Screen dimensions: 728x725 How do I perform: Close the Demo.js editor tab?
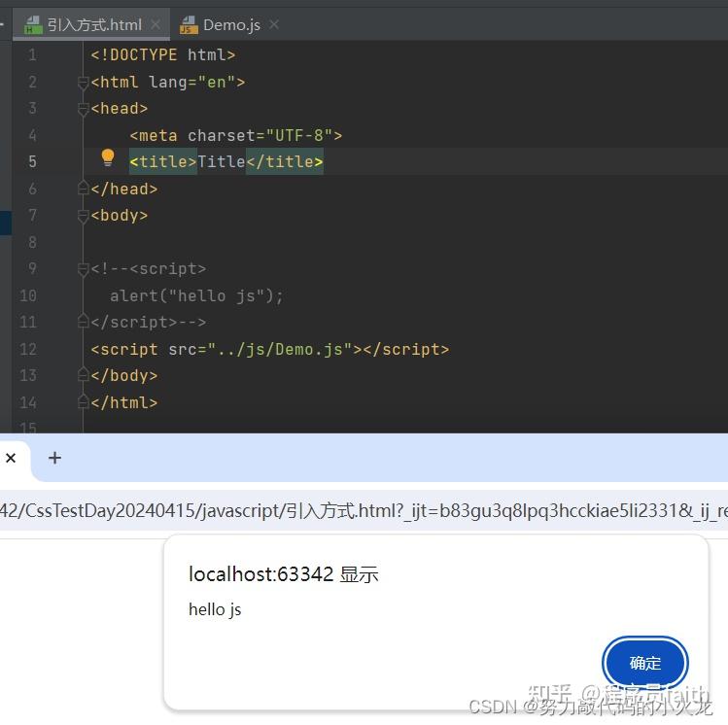(274, 24)
